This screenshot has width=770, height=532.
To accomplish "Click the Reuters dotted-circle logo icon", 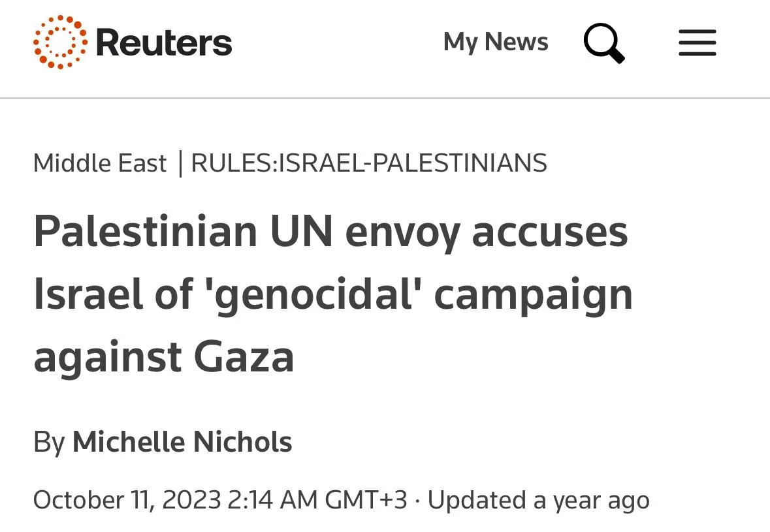I will pos(60,42).
